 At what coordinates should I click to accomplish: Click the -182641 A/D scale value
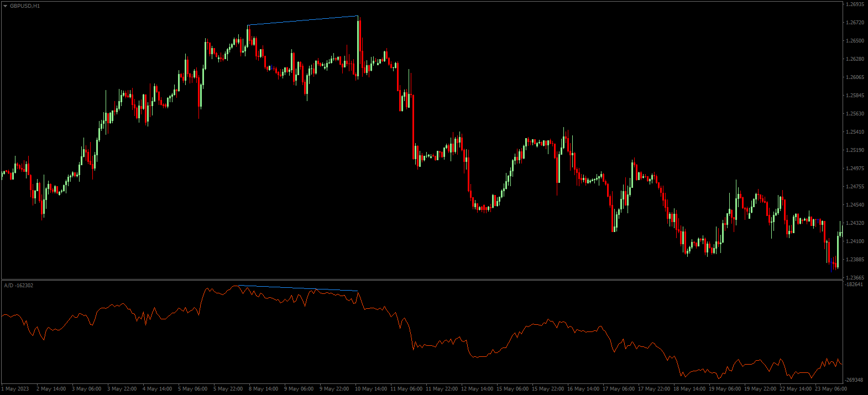point(854,285)
